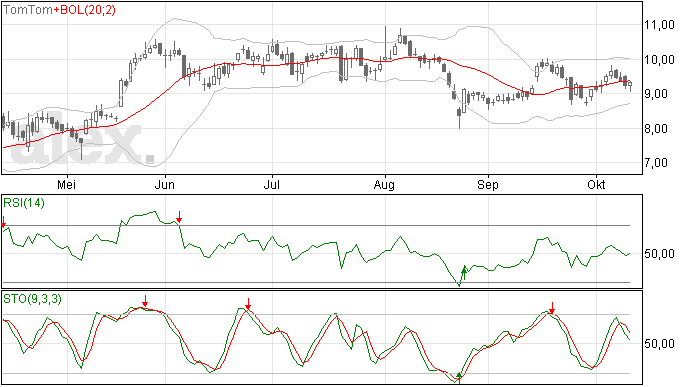
Task: Click the STO(9,3,3) indicator label
Action: click(32, 299)
